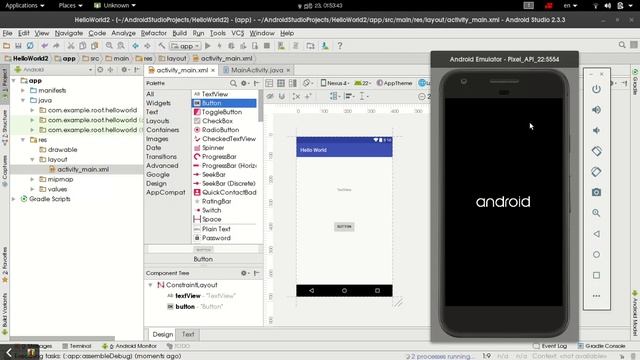Click palette settings gear icon

(x=244, y=83)
